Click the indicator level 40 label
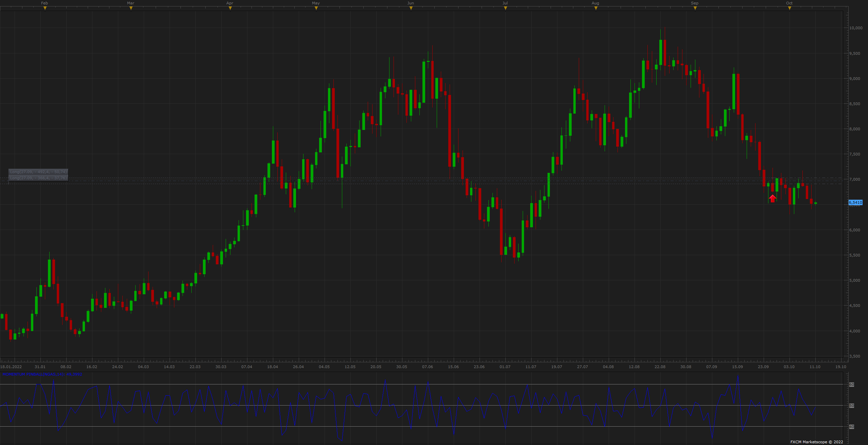Screen dimensions: 868x445 (x=852, y=427)
